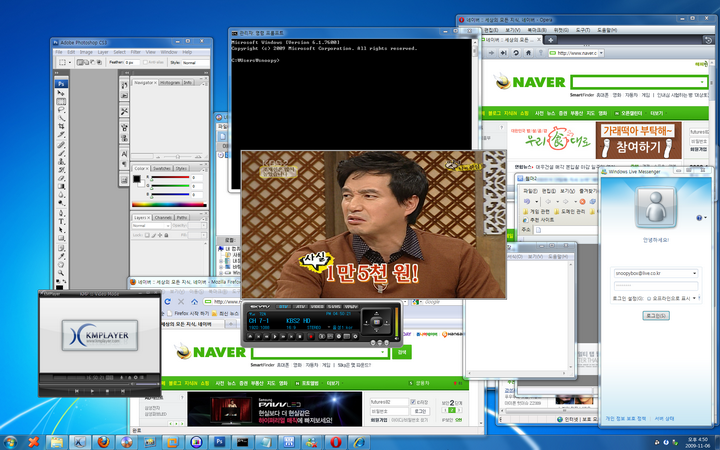
Task: Switch to the Histogram tab in Photoshop
Action: click(x=170, y=83)
